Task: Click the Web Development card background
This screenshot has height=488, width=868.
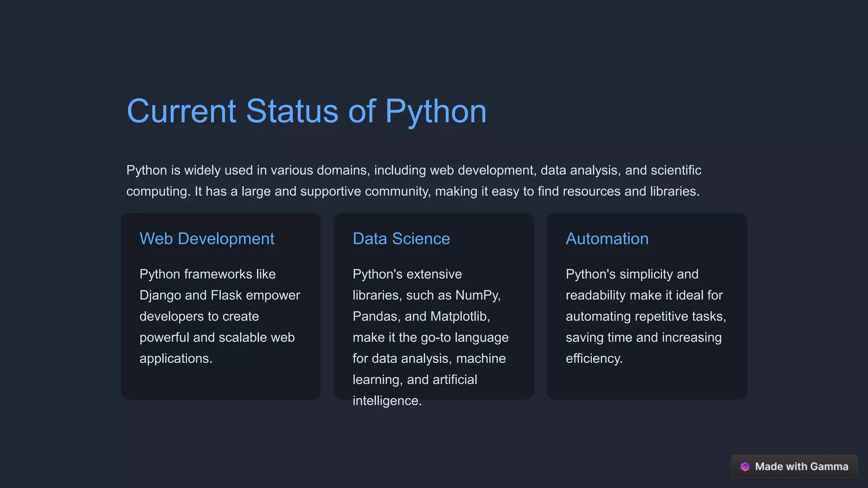Action: (x=220, y=383)
